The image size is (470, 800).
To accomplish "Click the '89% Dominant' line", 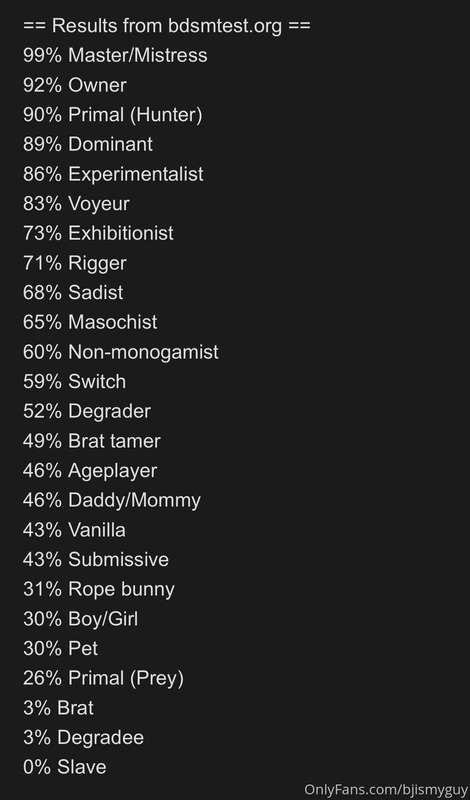I will point(88,144).
